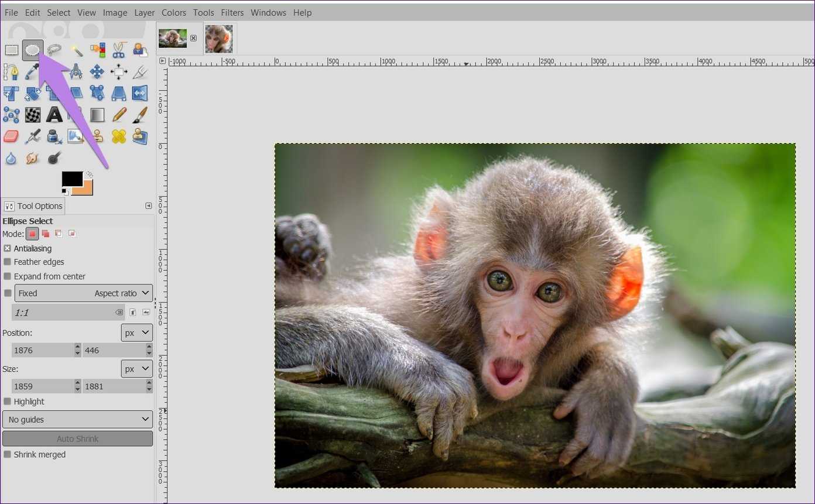Disable the Antialiasing checkbox

click(8, 249)
